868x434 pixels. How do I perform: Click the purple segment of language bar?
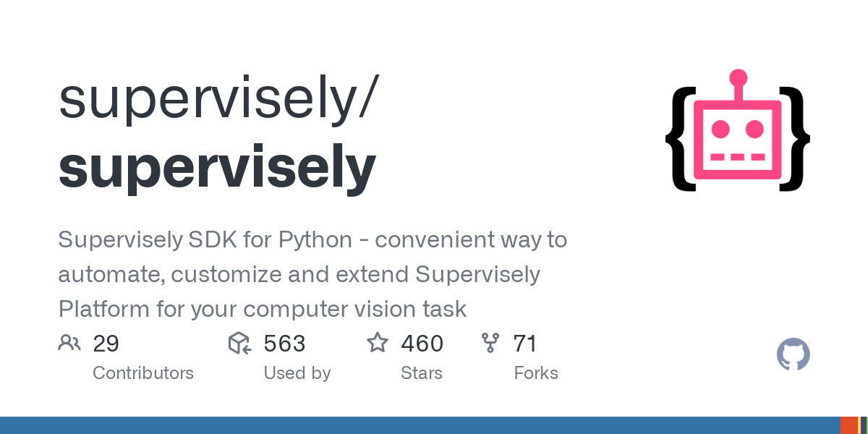pos(864,425)
